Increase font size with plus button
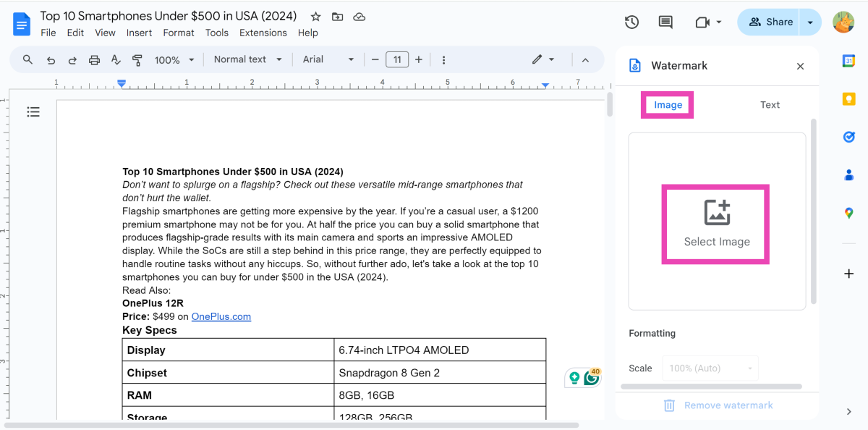This screenshot has height=430, width=868. pos(419,59)
